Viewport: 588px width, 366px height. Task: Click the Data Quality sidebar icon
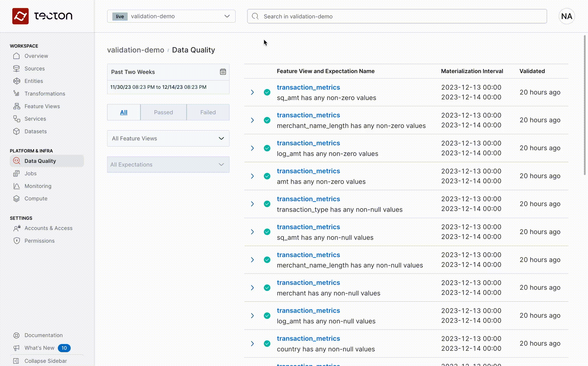[17, 161]
